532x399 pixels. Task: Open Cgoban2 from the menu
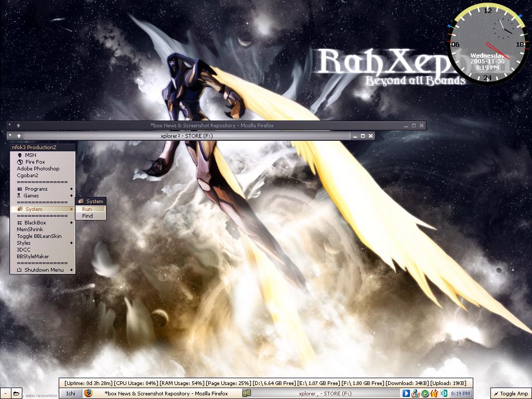[43, 176]
